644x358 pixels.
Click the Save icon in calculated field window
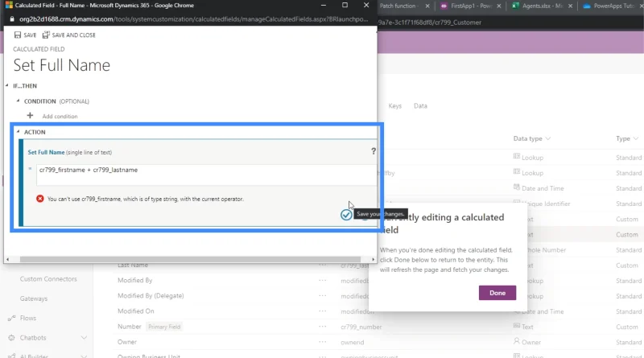pos(17,35)
